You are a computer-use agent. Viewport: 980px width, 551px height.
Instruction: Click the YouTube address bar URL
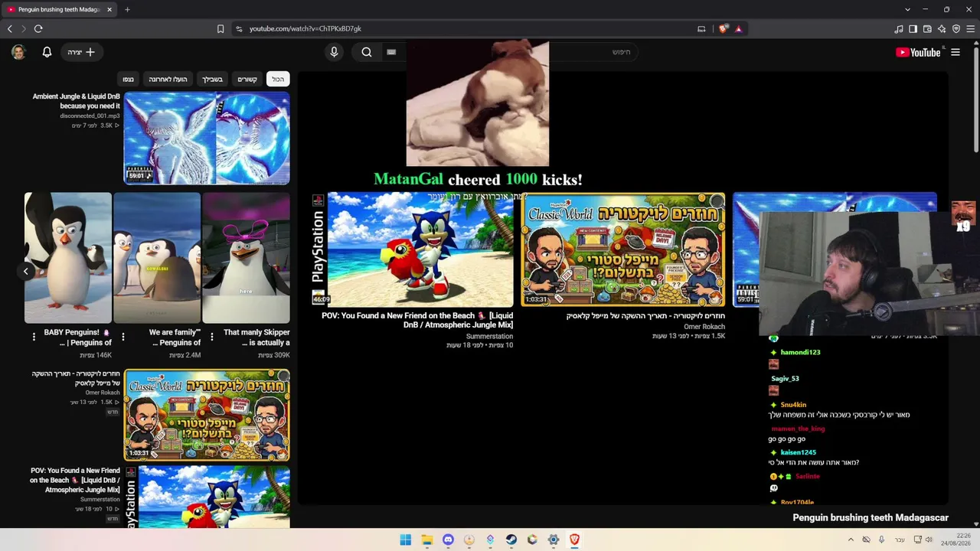305,29
